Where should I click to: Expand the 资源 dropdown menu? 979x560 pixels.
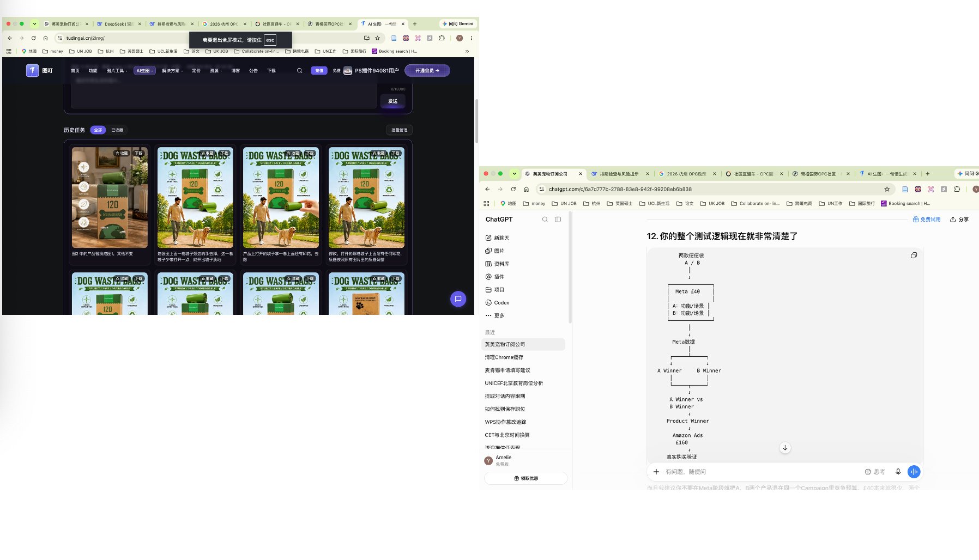(216, 71)
